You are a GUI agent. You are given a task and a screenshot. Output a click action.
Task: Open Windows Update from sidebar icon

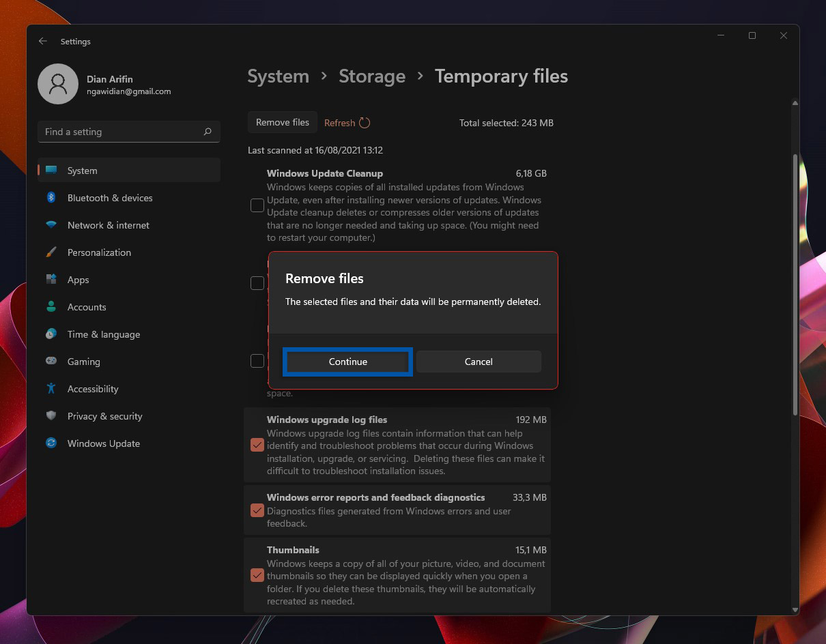[51, 443]
